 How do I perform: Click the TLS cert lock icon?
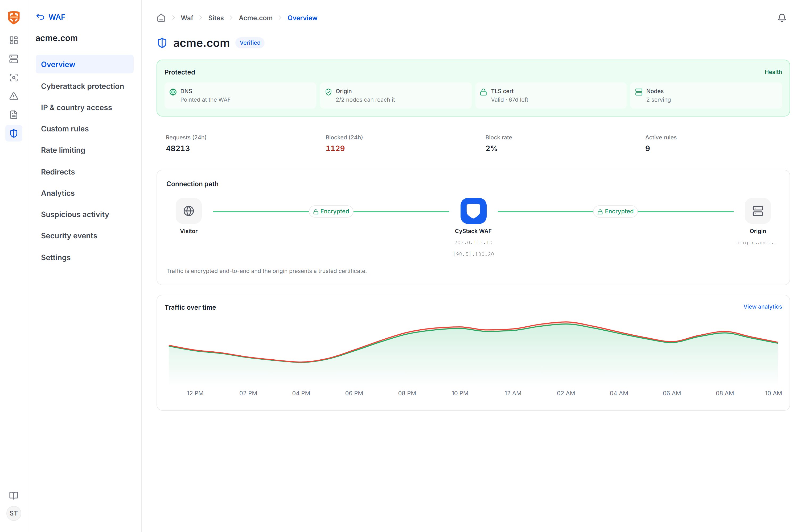coord(483,92)
